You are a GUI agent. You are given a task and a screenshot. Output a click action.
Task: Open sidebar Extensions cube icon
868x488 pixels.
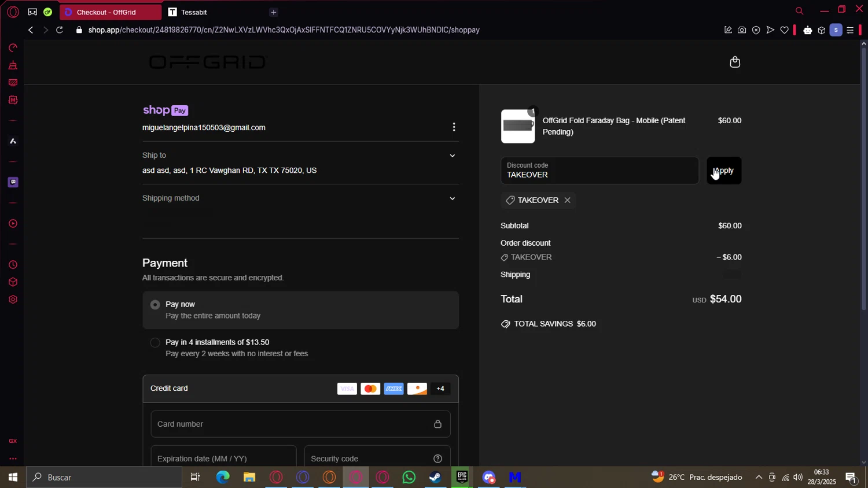click(x=13, y=282)
